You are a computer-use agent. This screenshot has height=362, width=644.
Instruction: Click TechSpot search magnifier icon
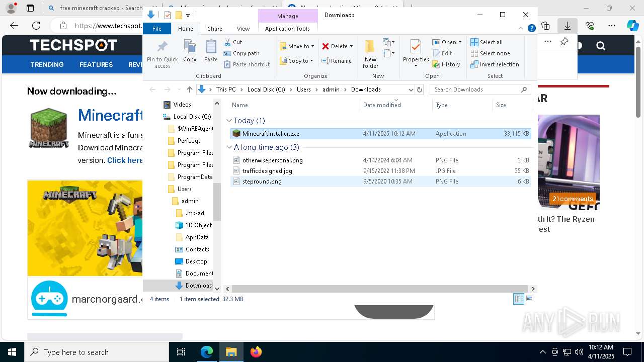click(x=601, y=46)
